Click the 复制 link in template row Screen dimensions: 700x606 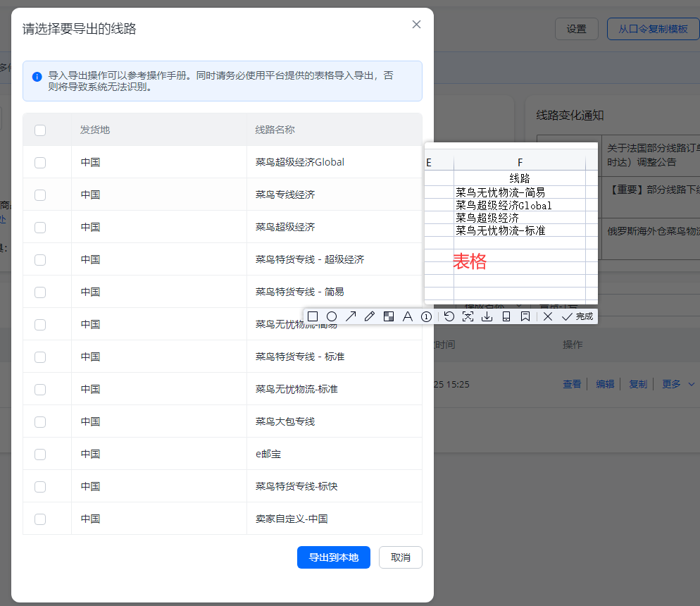638,384
